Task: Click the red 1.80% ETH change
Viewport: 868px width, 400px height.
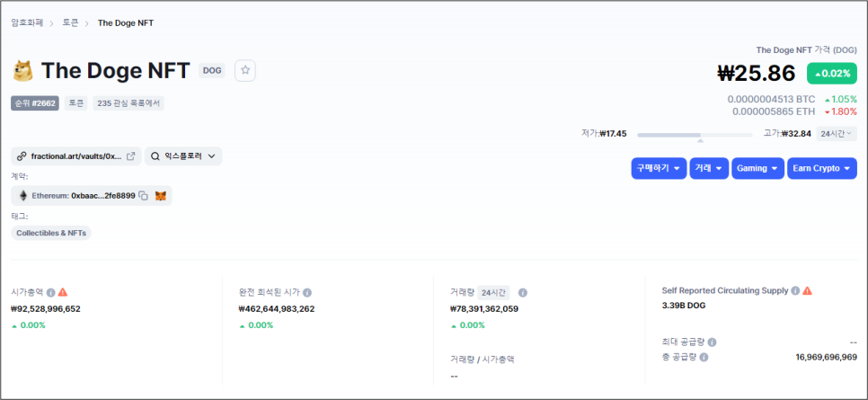Action: 841,111
